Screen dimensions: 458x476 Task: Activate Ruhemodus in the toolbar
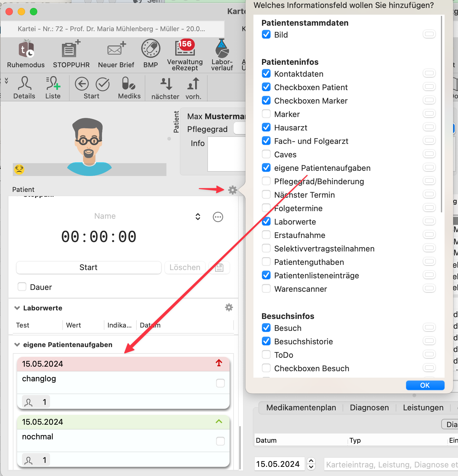(26, 53)
